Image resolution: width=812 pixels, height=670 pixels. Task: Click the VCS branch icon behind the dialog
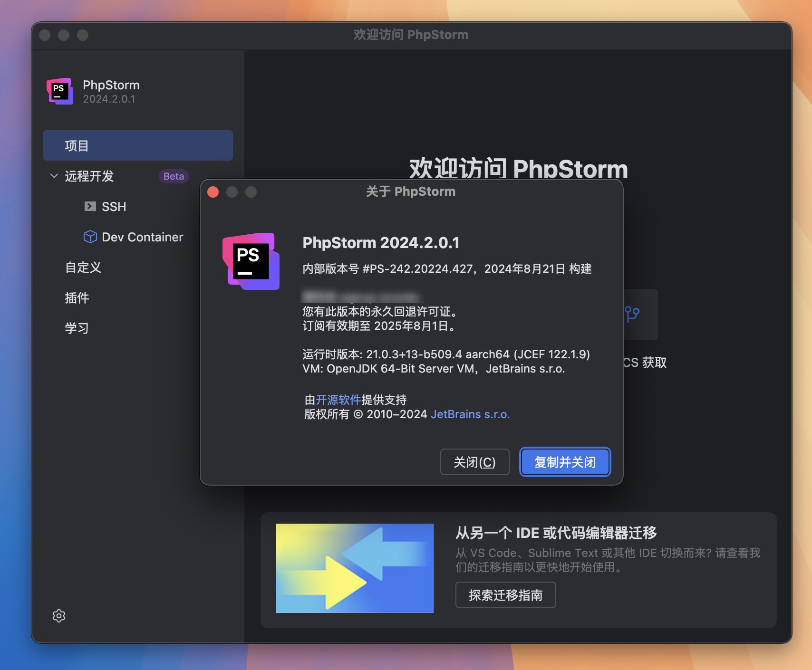(632, 314)
